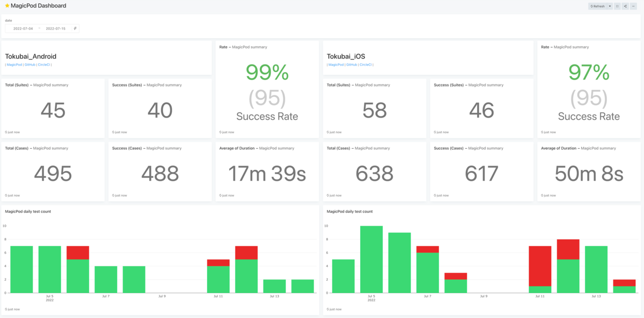This screenshot has height=318, width=644.
Task: Click the Tokubai_Android heading
Action: [x=31, y=56]
